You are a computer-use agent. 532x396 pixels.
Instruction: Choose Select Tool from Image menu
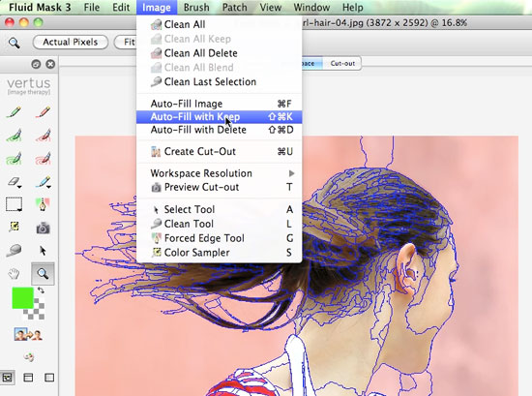tap(220, 209)
